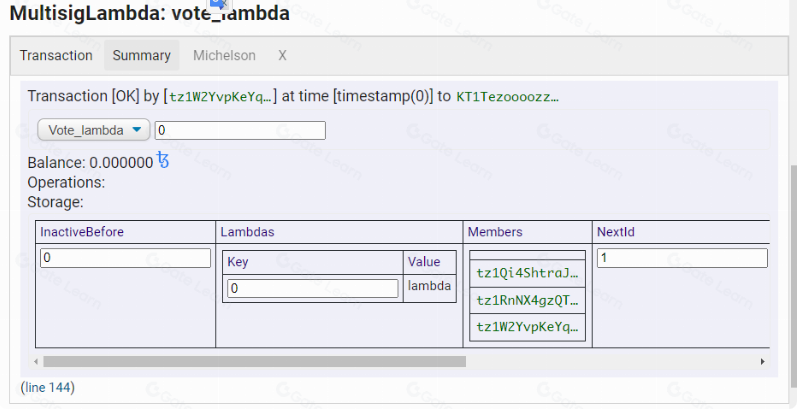
Task: Click the tz1W2YvpKeYq sender address link
Action: pyautogui.click(x=219, y=96)
